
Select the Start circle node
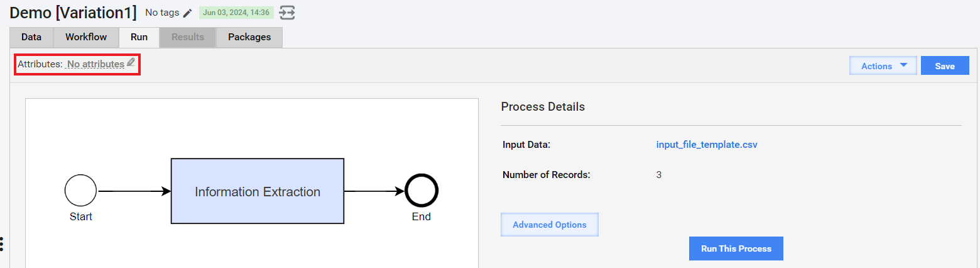pyautogui.click(x=80, y=191)
